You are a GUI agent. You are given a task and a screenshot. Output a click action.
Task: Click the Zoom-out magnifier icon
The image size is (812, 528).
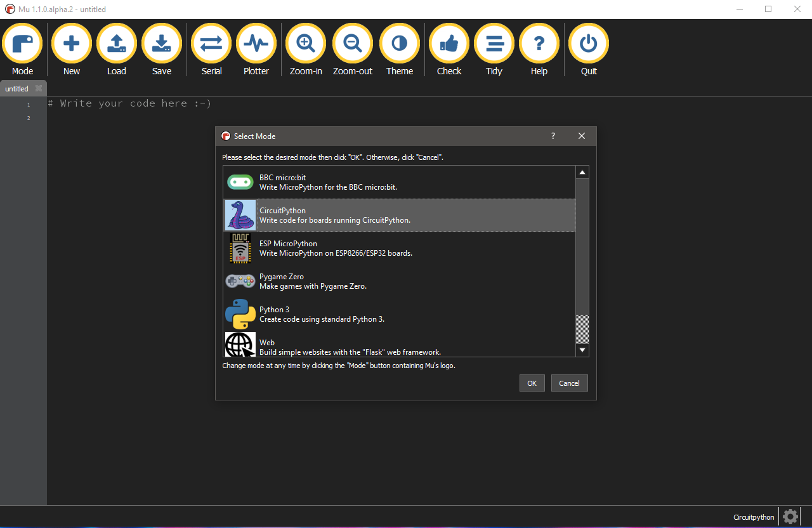353,44
